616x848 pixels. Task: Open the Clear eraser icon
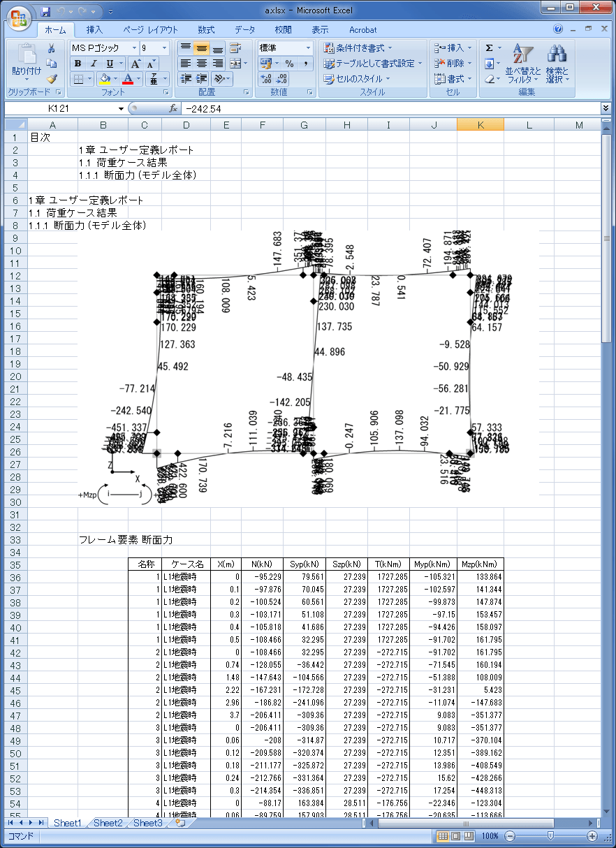[x=489, y=79]
